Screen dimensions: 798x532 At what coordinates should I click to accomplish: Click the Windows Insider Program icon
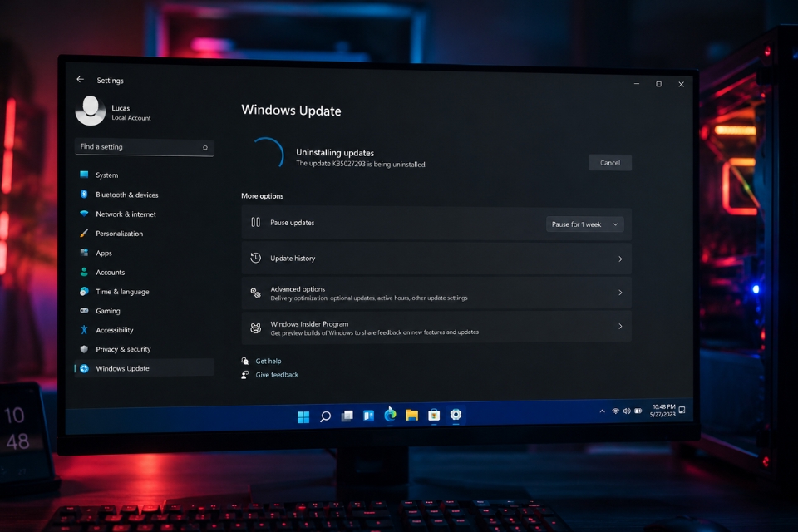tap(255, 328)
